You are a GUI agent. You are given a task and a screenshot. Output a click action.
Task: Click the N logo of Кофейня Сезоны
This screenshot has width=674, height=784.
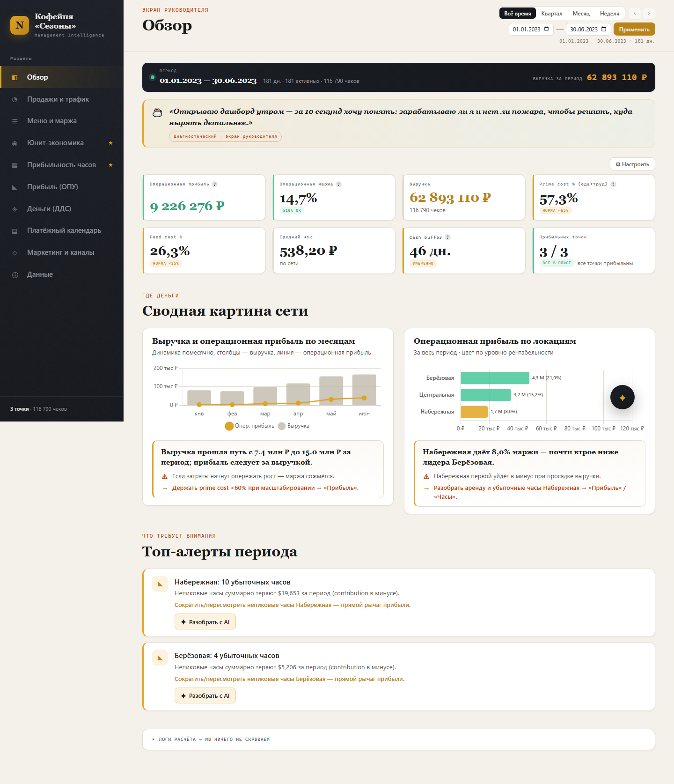coord(20,25)
